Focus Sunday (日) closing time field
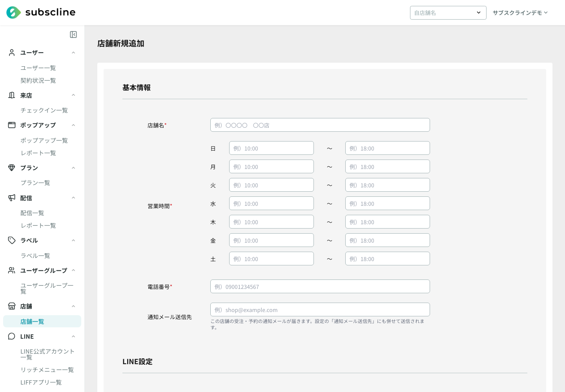The height and width of the screenshot is (392, 565). click(388, 148)
